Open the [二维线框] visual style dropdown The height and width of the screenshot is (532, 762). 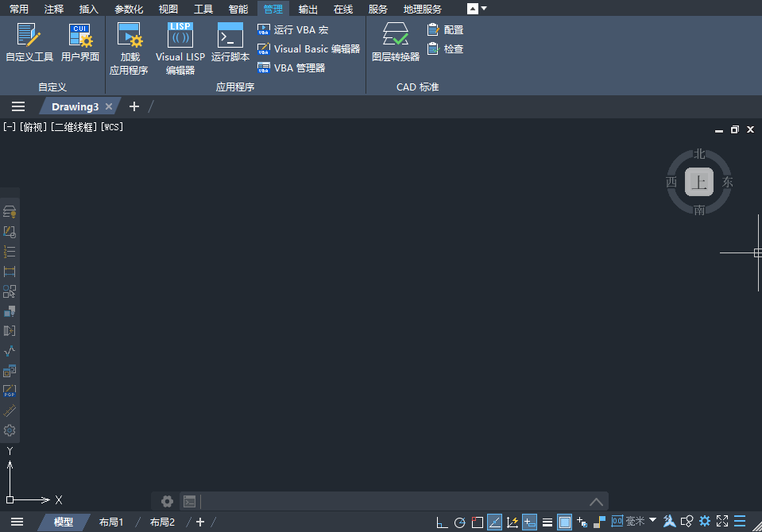[74, 127]
